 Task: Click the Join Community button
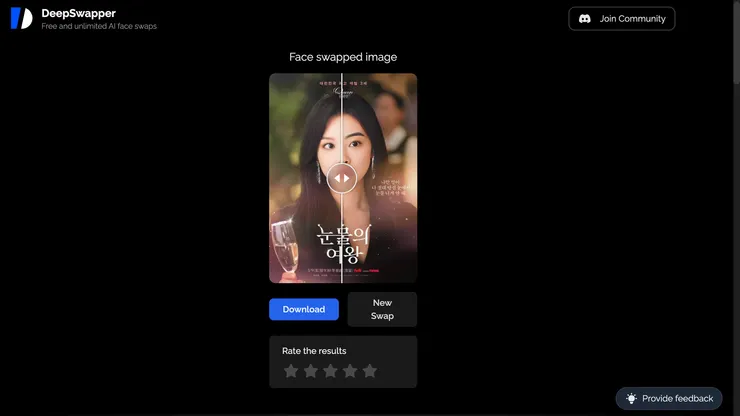click(x=622, y=19)
